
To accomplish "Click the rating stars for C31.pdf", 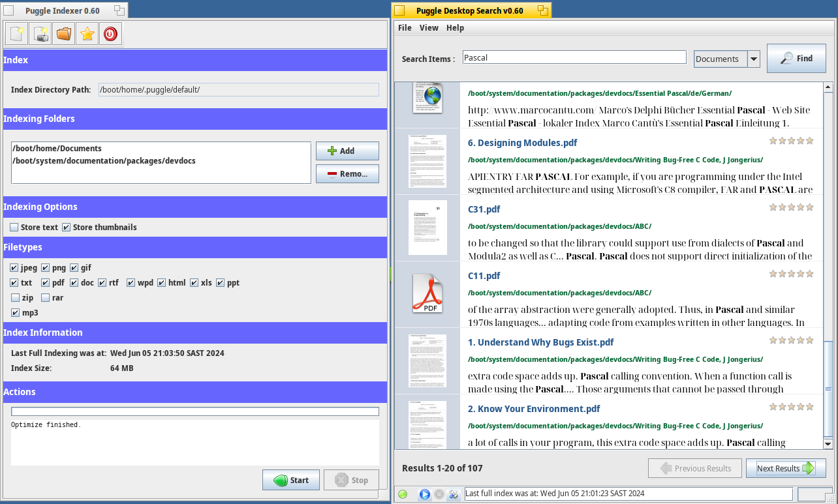I will 791,207.
